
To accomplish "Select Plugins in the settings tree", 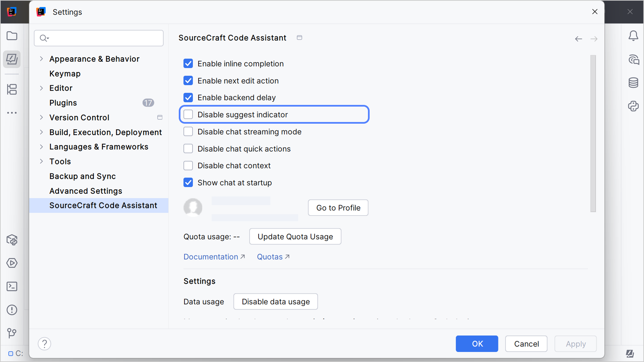I will click(63, 103).
